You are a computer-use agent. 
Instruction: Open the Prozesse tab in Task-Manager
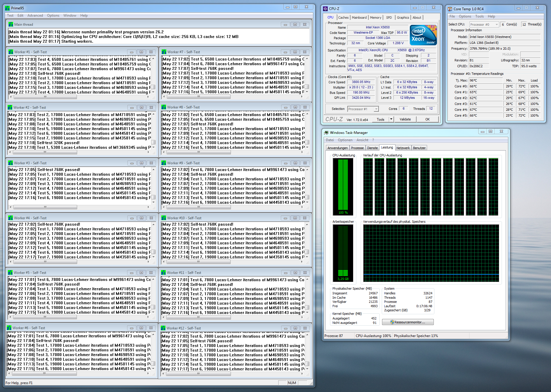(x=357, y=148)
